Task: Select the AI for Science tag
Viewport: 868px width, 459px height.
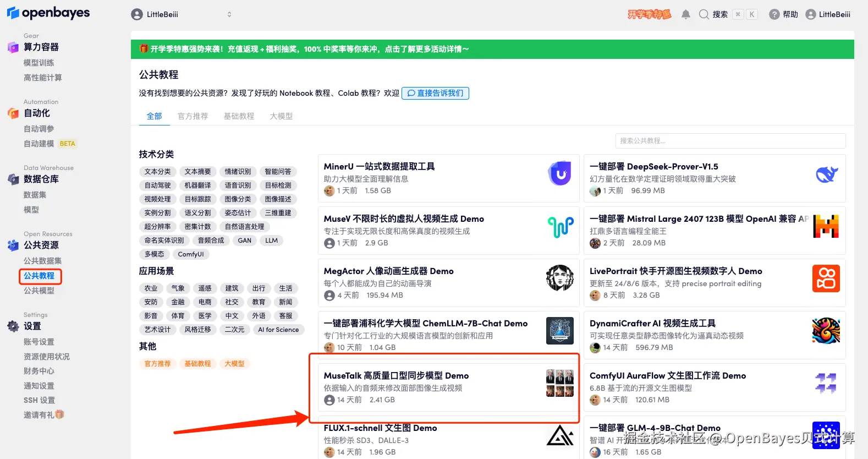Action: point(278,330)
